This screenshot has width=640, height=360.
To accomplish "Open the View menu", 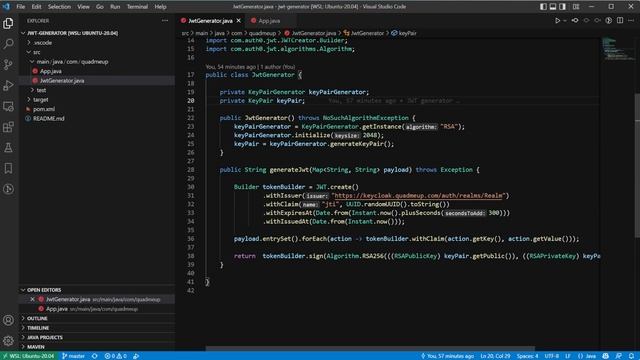I will click(83, 7).
